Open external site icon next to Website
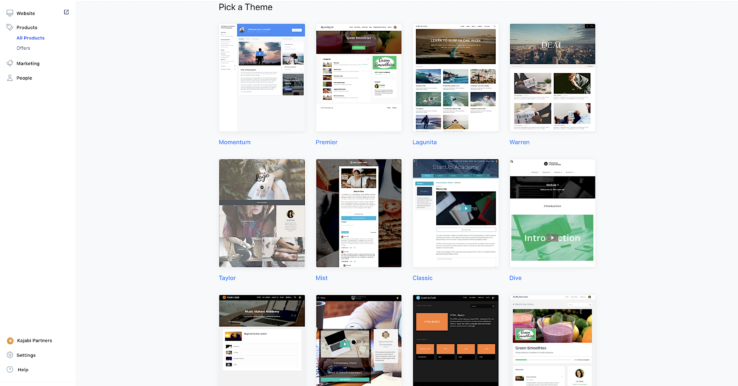The width and height of the screenshot is (738, 386). coord(66,12)
